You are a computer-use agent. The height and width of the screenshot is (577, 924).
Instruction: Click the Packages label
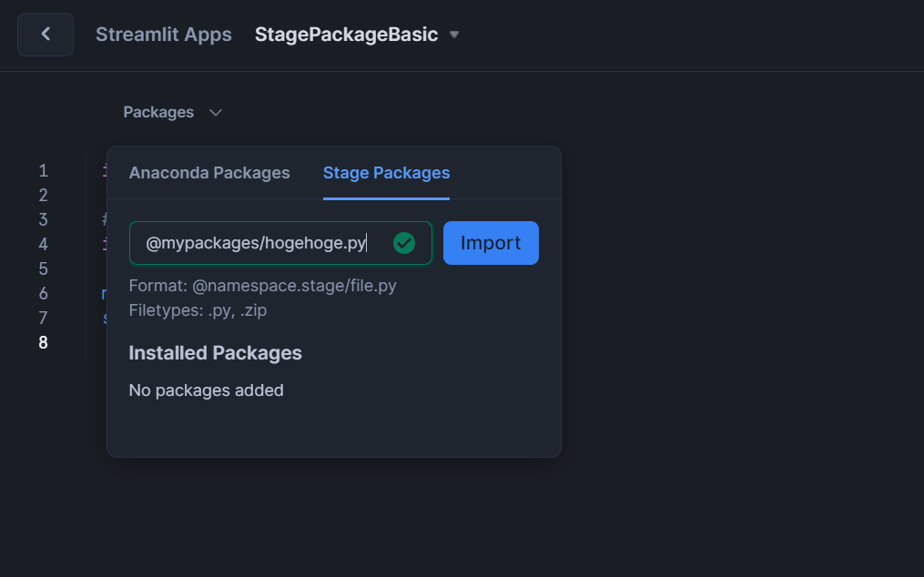tap(158, 112)
